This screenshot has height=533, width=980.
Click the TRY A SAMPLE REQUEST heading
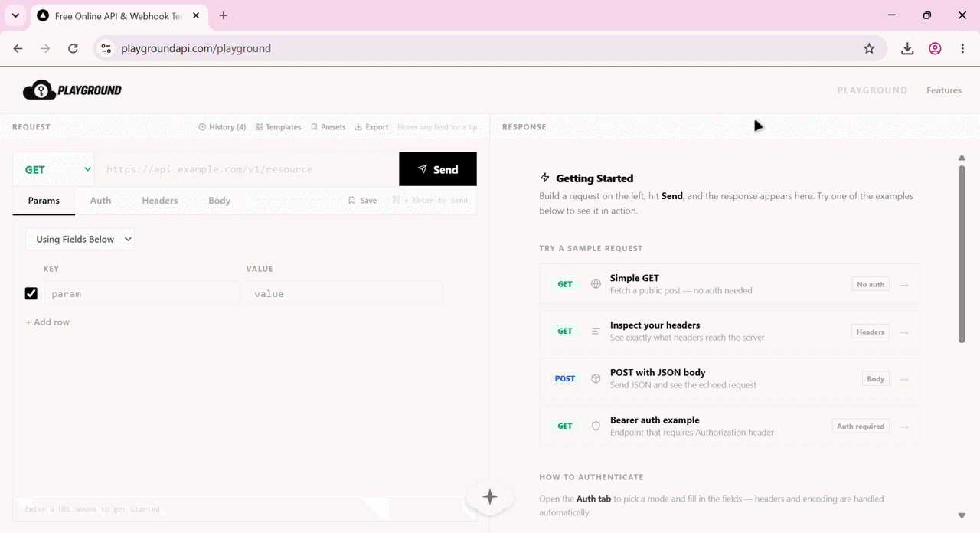pos(591,248)
